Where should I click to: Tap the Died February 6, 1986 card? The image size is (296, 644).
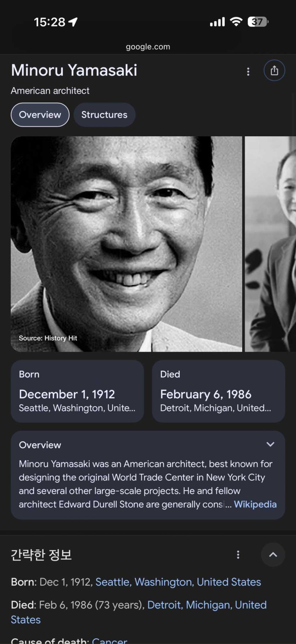pyautogui.click(x=218, y=391)
